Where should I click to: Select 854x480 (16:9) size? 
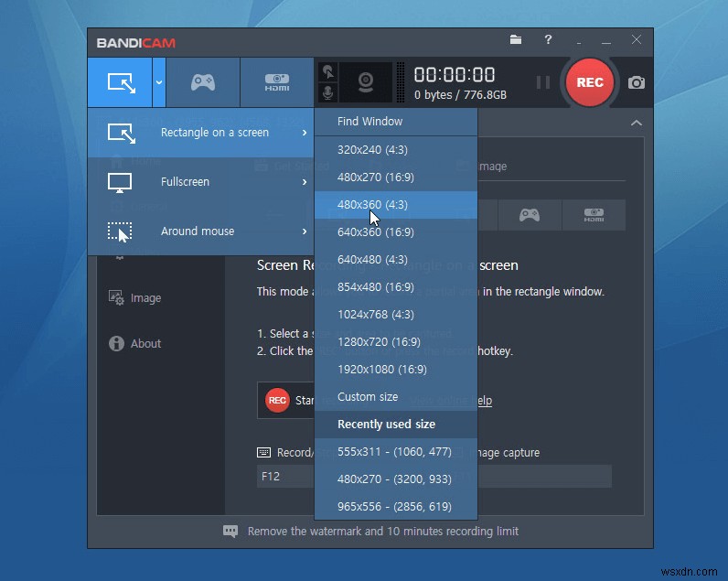click(396, 287)
